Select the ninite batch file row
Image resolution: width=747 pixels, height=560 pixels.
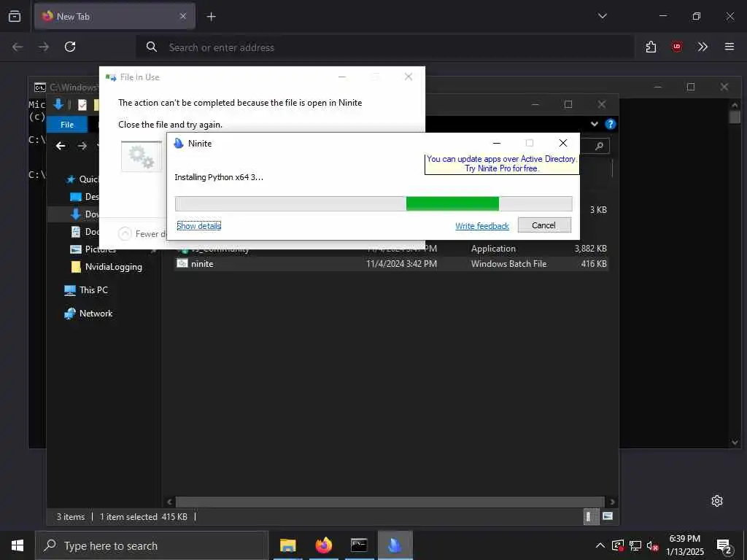pos(392,264)
